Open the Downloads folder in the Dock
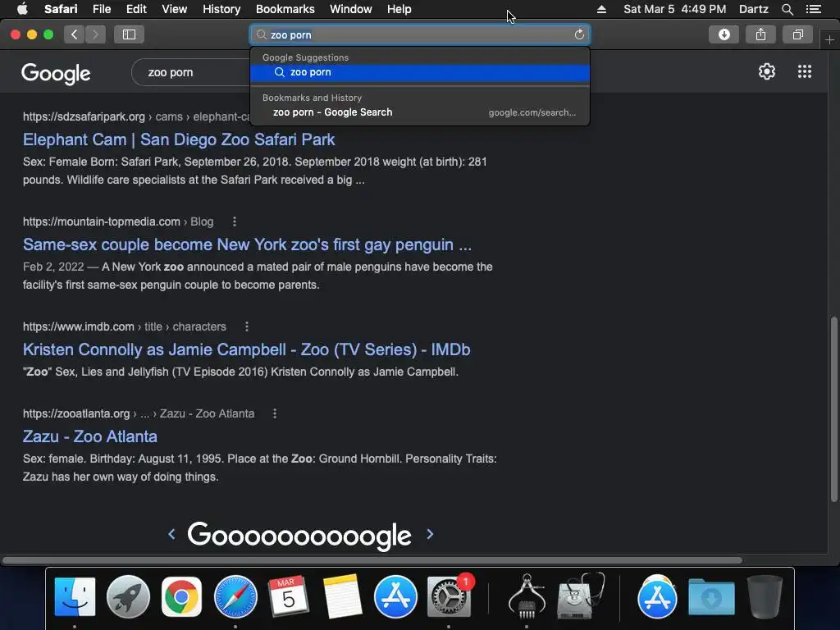840x630 pixels. click(x=711, y=597)
